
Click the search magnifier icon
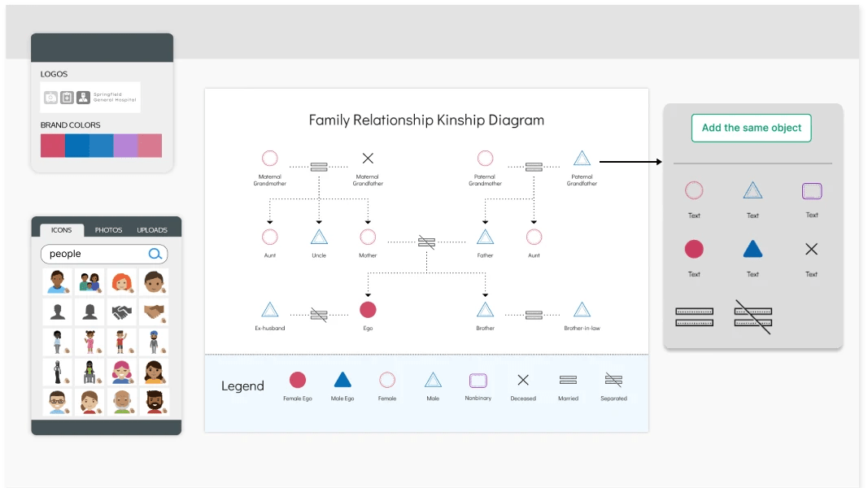(155, 254)
